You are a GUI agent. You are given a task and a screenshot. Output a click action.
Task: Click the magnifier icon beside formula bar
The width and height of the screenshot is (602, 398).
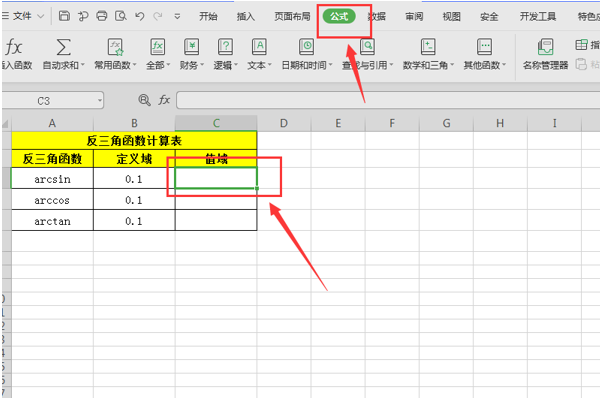[144, 100]
